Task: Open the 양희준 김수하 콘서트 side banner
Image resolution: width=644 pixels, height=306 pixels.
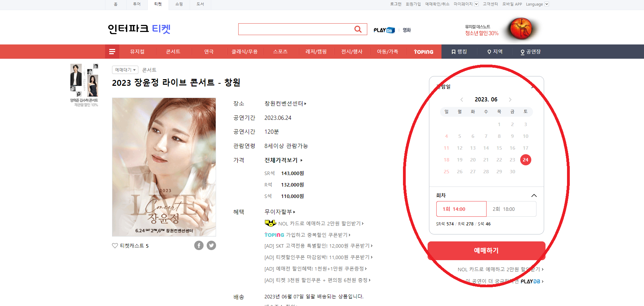Action: [84, 85]
